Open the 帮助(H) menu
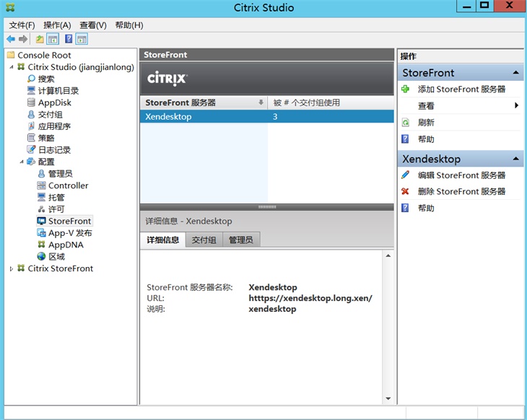This screenshot has height=420, width=527. pos(129,25)
